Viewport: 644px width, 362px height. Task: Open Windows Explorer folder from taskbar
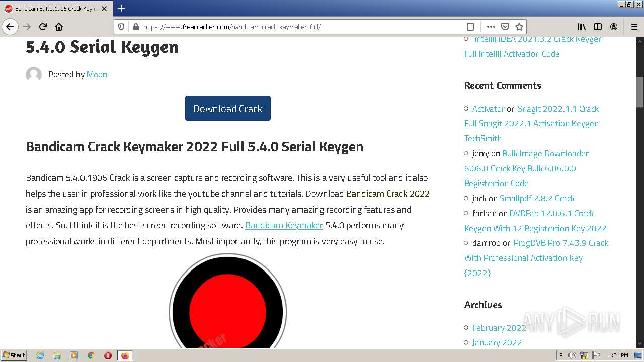coord(57,355)
